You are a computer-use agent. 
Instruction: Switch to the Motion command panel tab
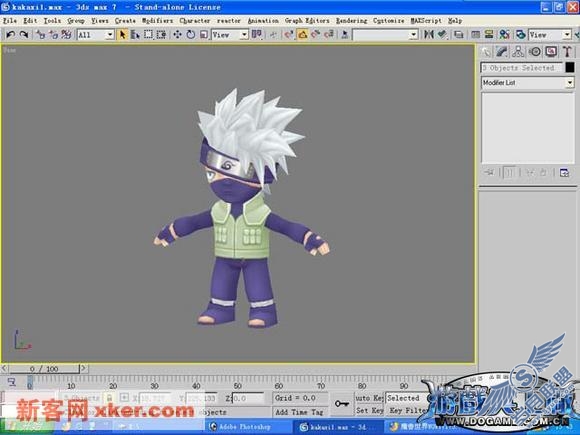pyautogui.click(x=535, y=52)
